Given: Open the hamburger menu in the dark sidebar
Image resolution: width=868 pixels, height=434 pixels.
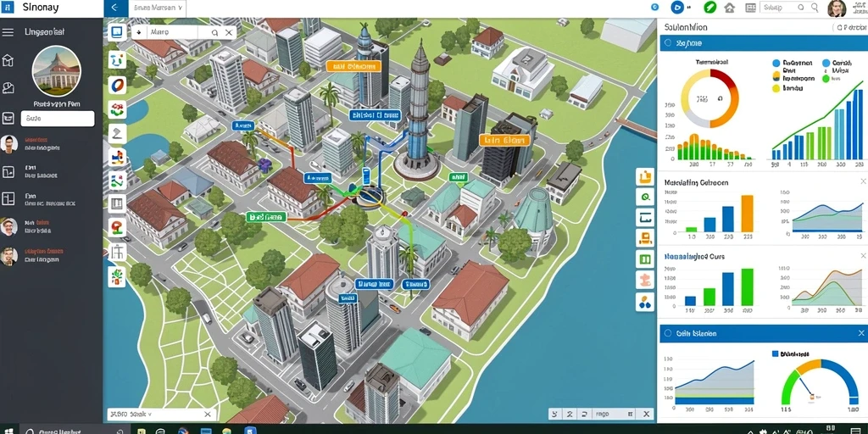Looking at the screenshot, I should tap(8, 32).
